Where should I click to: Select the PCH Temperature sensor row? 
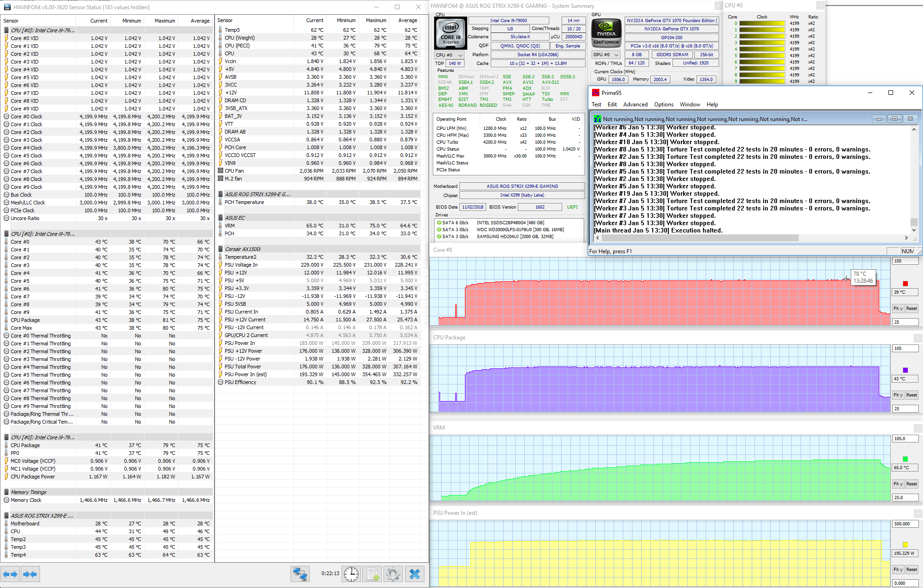point(319,202)
